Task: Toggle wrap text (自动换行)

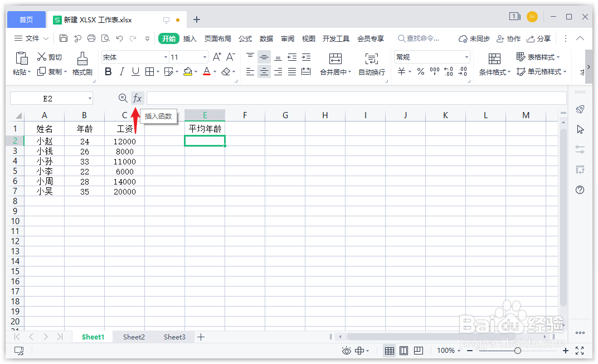Action: point(372,64)
